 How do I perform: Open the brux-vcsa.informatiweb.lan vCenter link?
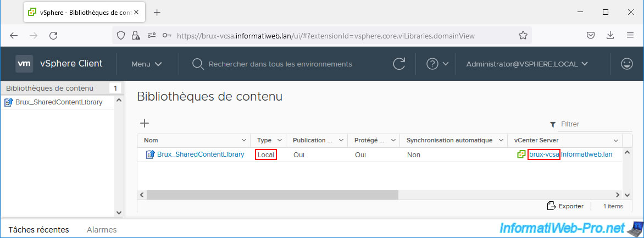[571, 154]
